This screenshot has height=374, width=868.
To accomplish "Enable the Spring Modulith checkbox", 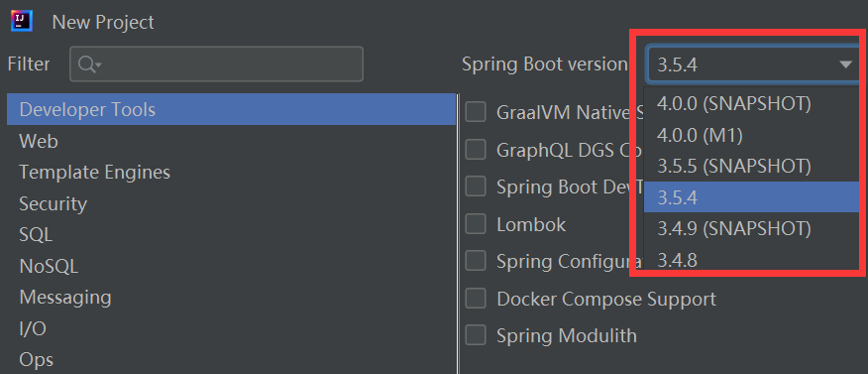I will pos(475,335).
